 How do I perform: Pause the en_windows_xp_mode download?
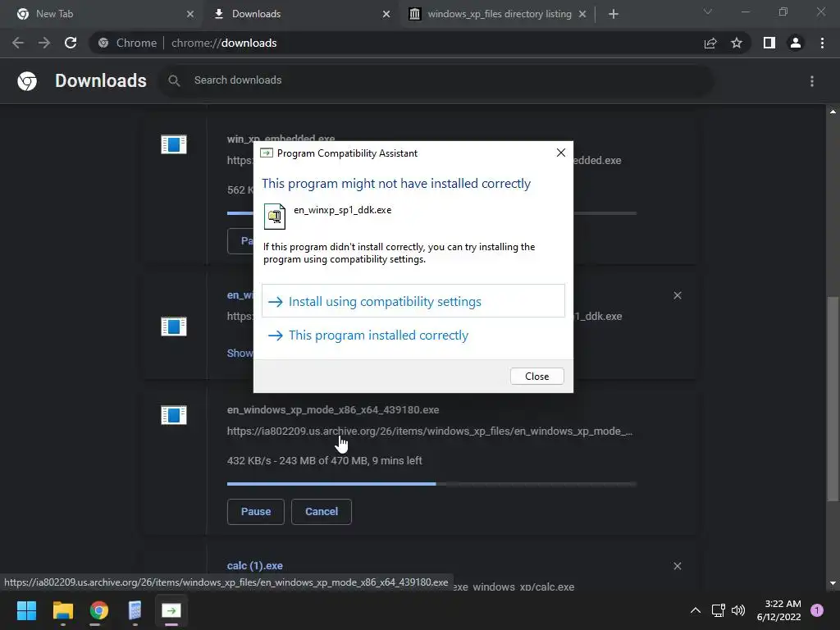(x=256, y=512)
